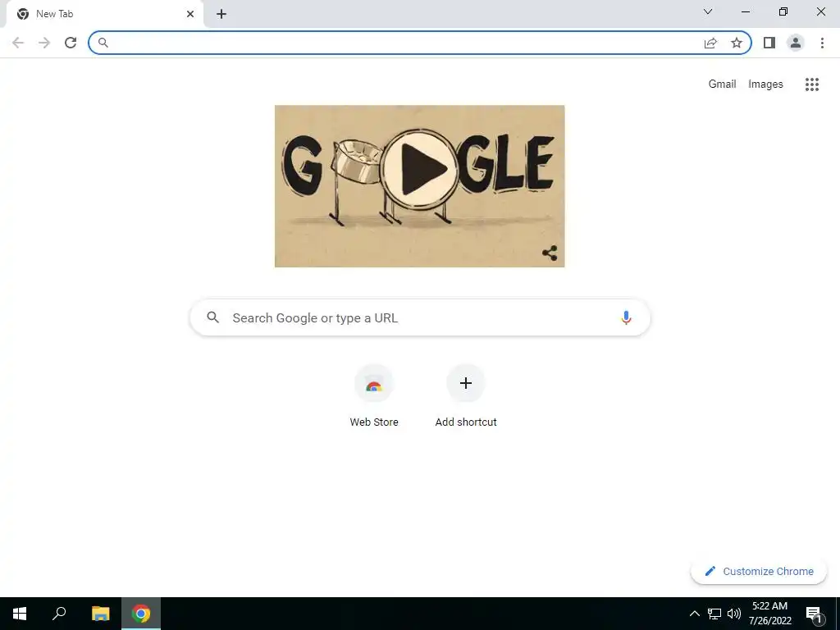Show hidden system tray icons

[694, 614]
